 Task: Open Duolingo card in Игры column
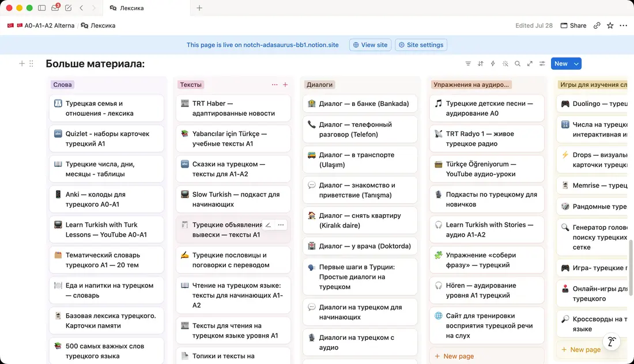593,104
